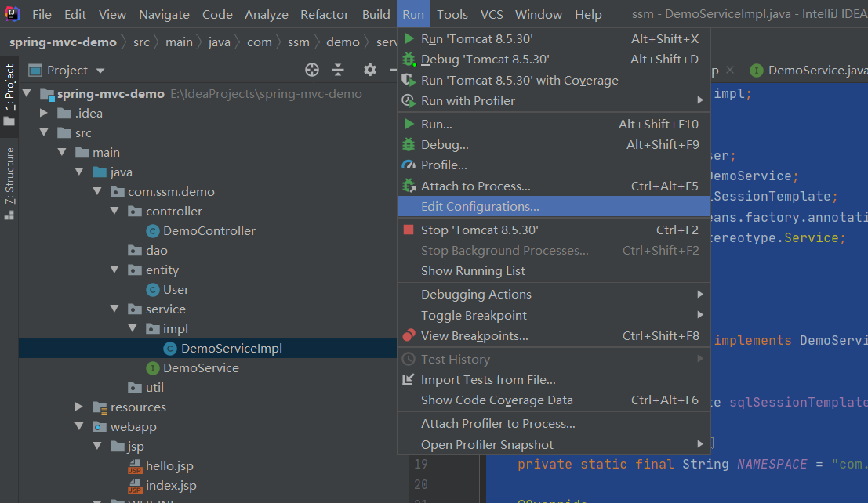Click the ssm breadcrumb segment
Screen dimensions: 868x503
pos(299,42)
